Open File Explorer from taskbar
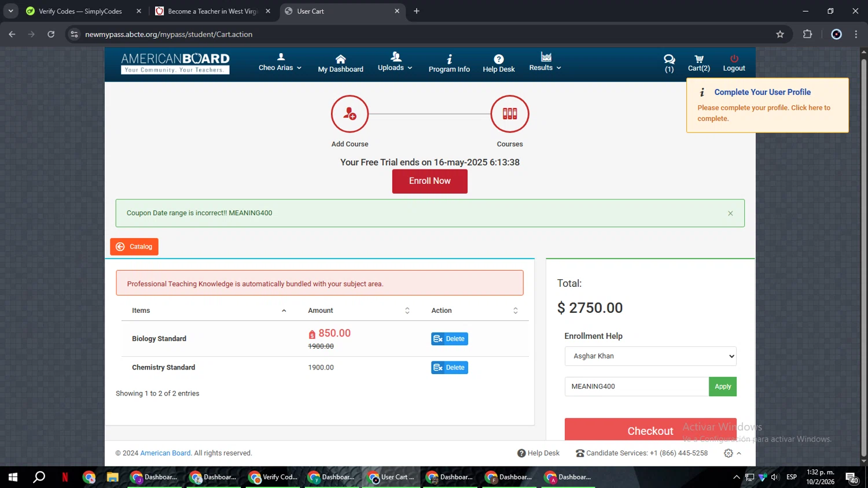This screenshot has width=868, height=488. tap(112, 477)
